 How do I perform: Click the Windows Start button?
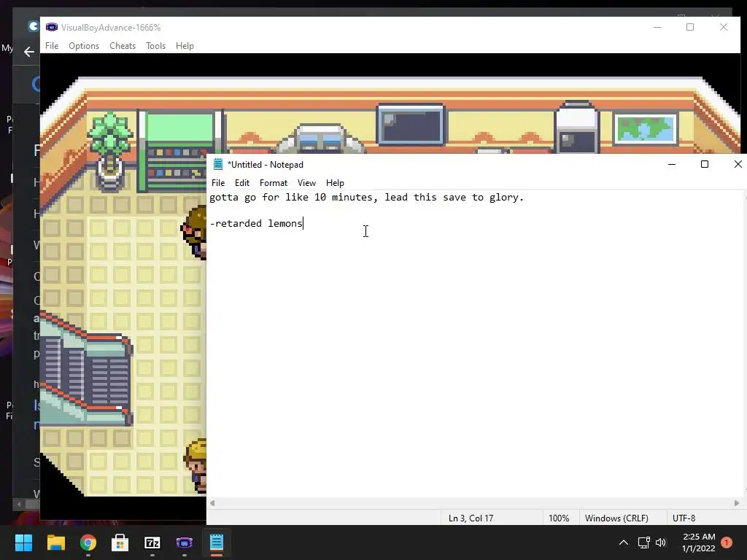coord(23,542)
